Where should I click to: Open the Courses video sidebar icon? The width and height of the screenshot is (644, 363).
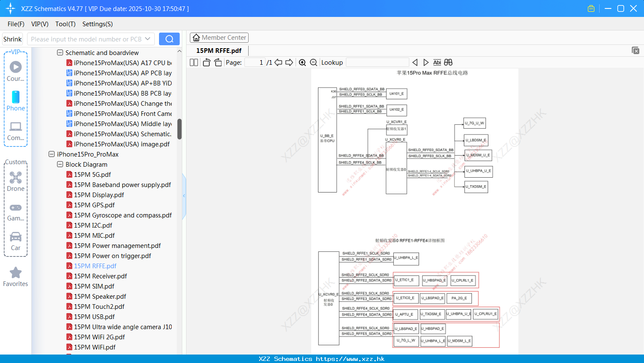(x=16, y=71)
